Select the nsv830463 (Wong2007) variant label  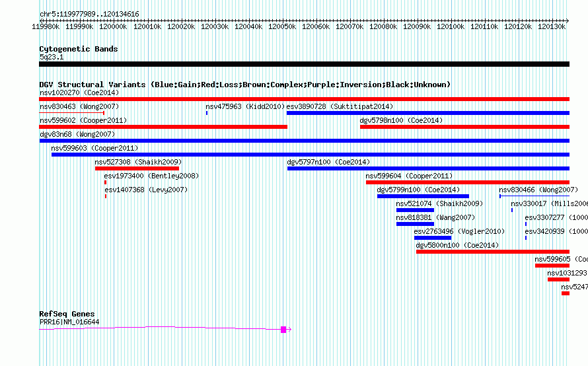(x=79, y=106)
